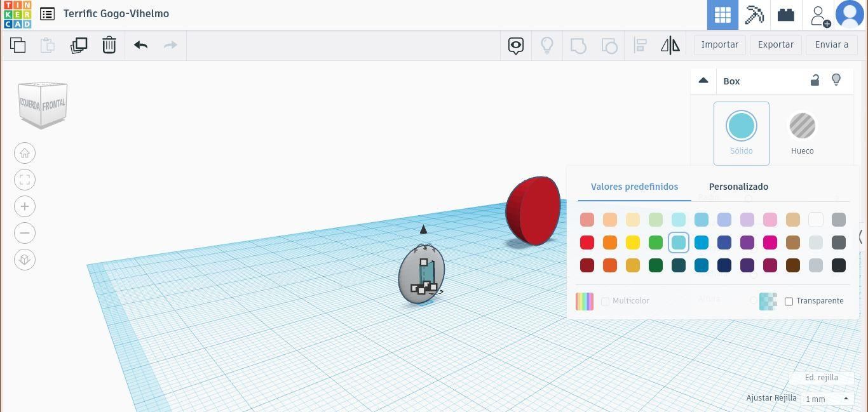Viewport: 868px width, 412px height.
Task: Click the project name Terrific Gogo-Vihelmo
Action: coord(116,13)
